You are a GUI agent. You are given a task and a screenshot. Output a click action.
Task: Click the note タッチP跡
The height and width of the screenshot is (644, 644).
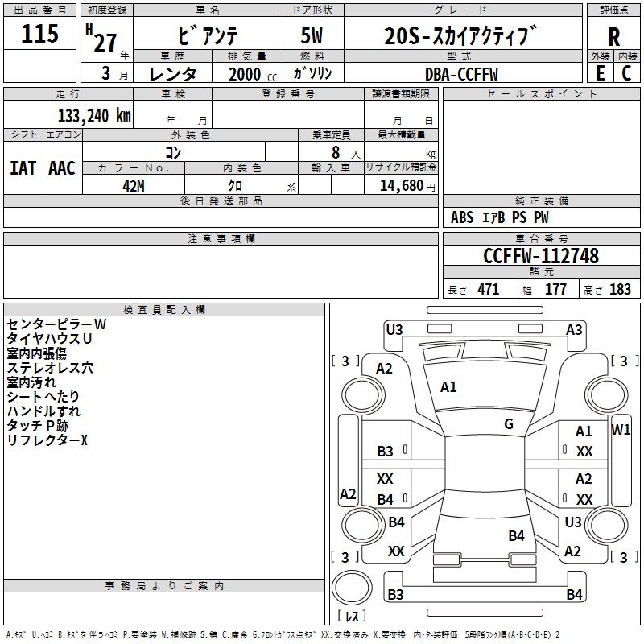(37, 426)
